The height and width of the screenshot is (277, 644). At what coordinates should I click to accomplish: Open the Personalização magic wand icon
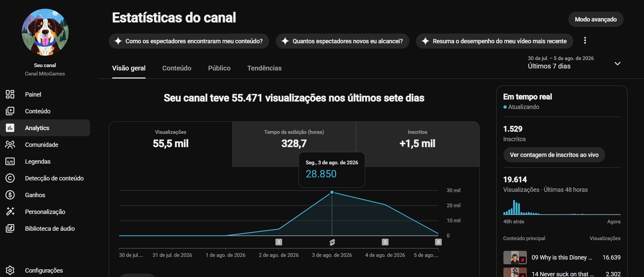coord(10,212)
